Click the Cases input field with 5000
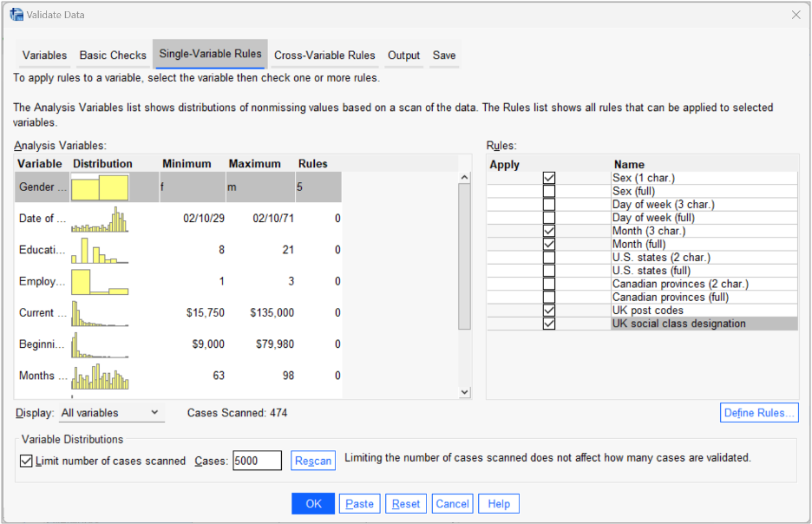 tap(257, 461)
